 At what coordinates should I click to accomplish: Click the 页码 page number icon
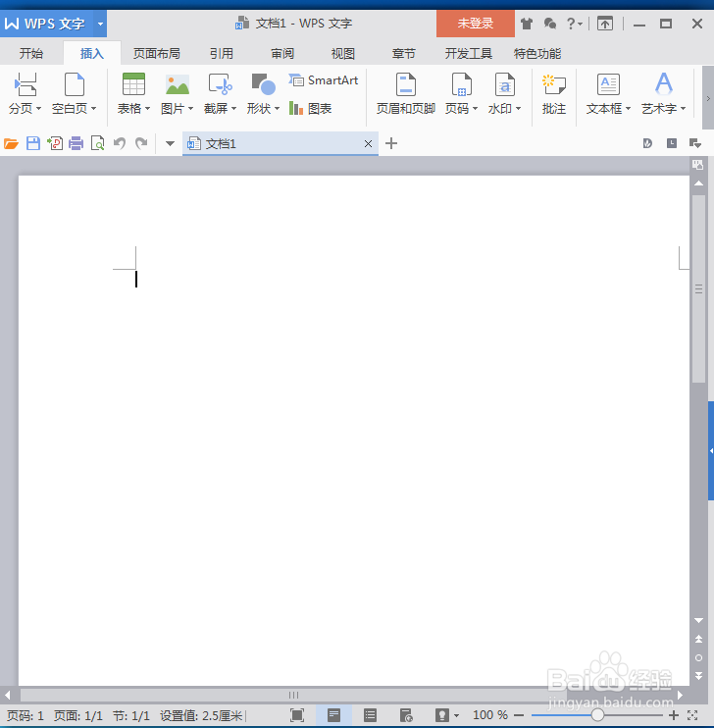pos(462,84)
